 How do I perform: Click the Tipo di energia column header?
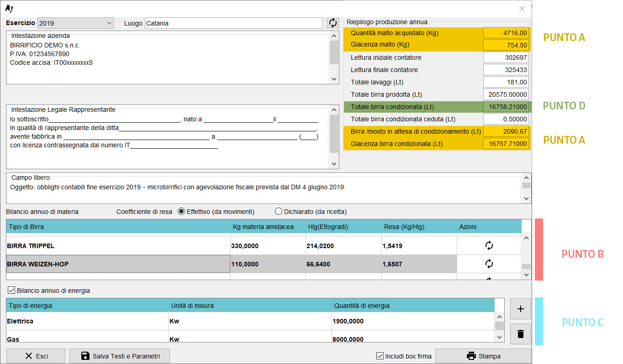(x=87, y=306)
